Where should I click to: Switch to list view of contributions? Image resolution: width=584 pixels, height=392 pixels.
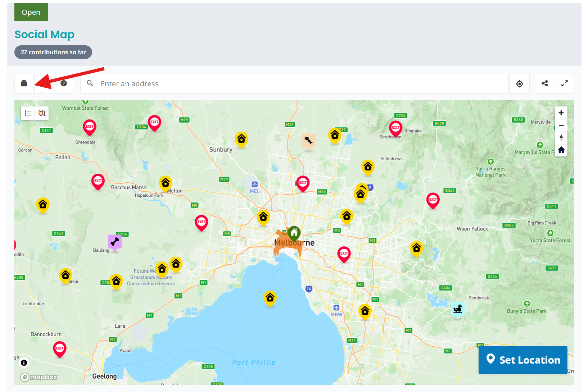point(28,113)
